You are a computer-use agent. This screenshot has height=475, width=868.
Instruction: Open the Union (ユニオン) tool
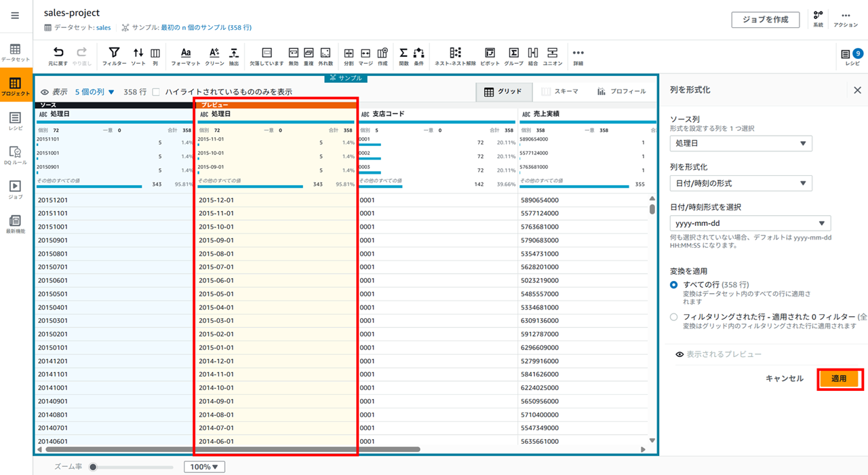(x=553, y=56)
